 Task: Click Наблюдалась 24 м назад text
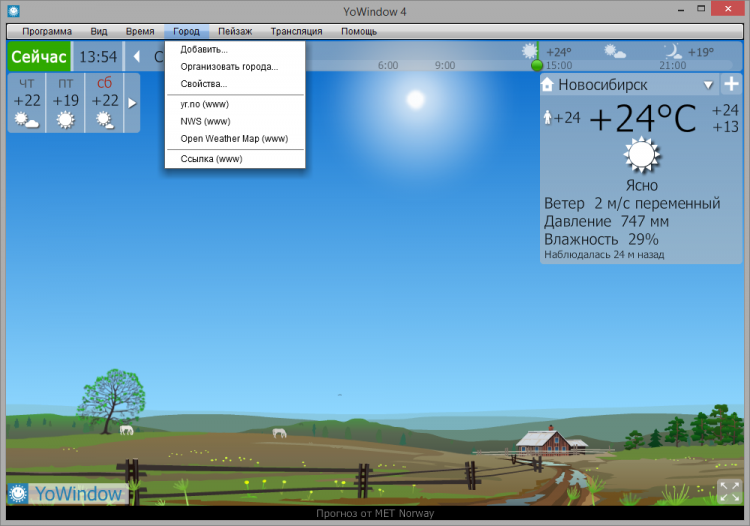pos(604,254)
